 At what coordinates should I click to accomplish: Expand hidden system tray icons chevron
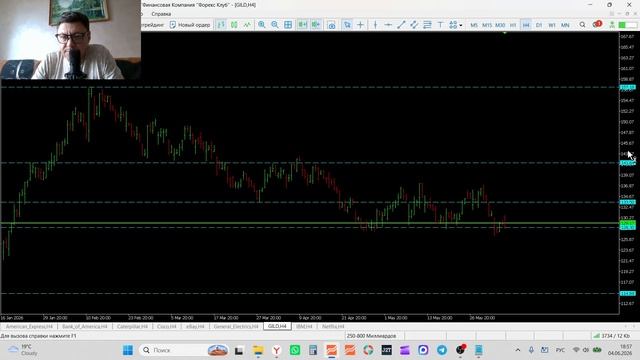pos(518,350)
